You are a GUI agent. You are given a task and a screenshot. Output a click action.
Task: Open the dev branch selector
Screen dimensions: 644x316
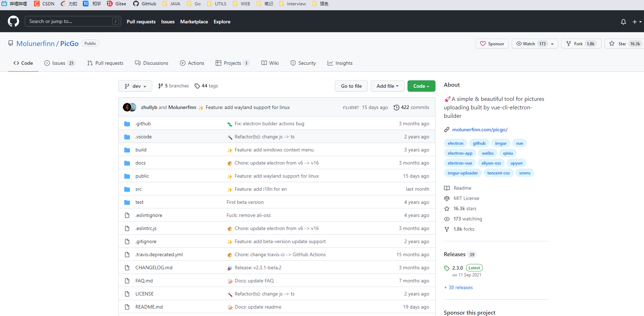pyautogui.click(x=135, y=86)
